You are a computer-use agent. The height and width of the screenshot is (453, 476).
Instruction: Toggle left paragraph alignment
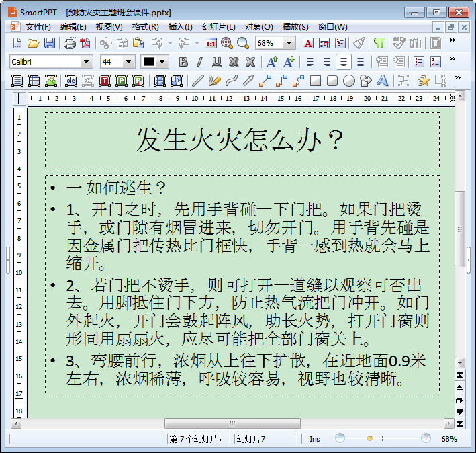(310, 62)
